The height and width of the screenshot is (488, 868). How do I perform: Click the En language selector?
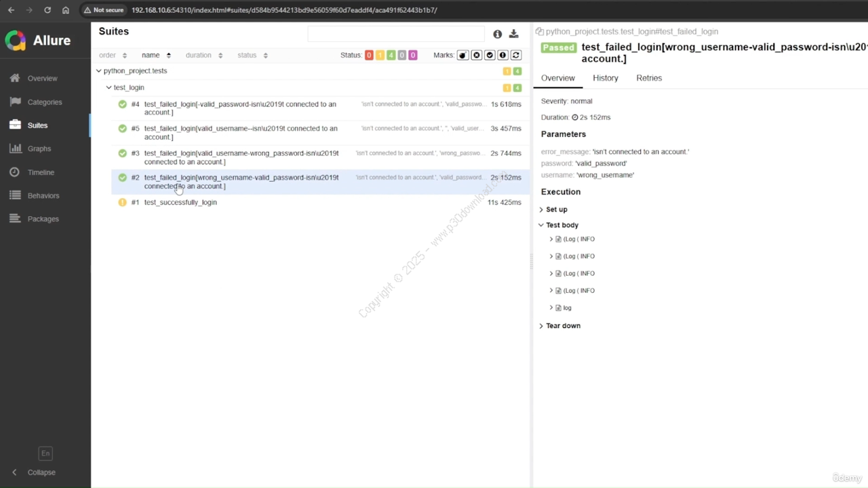45,453
